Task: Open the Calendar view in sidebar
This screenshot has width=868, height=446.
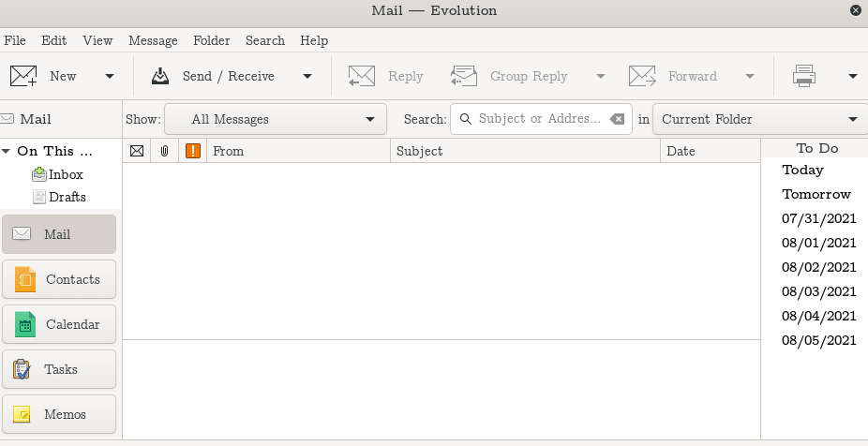Action: coord(59,324)
